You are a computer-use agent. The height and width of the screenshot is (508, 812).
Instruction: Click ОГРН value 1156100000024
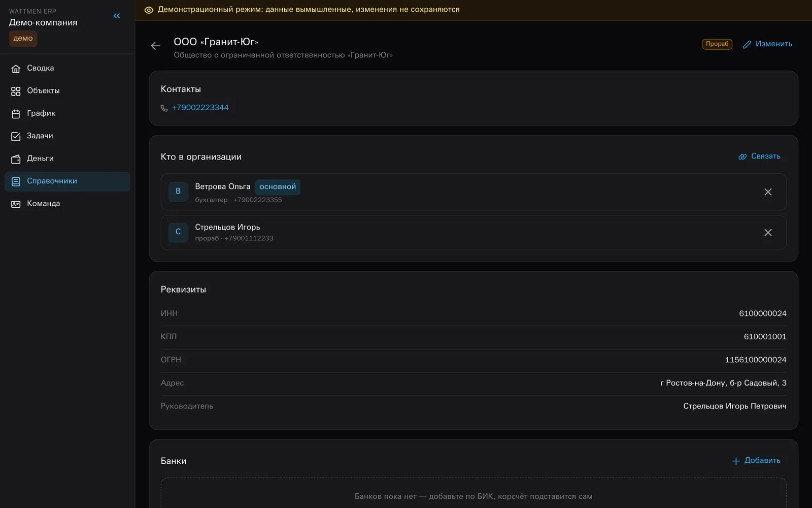tap(756, 360)
